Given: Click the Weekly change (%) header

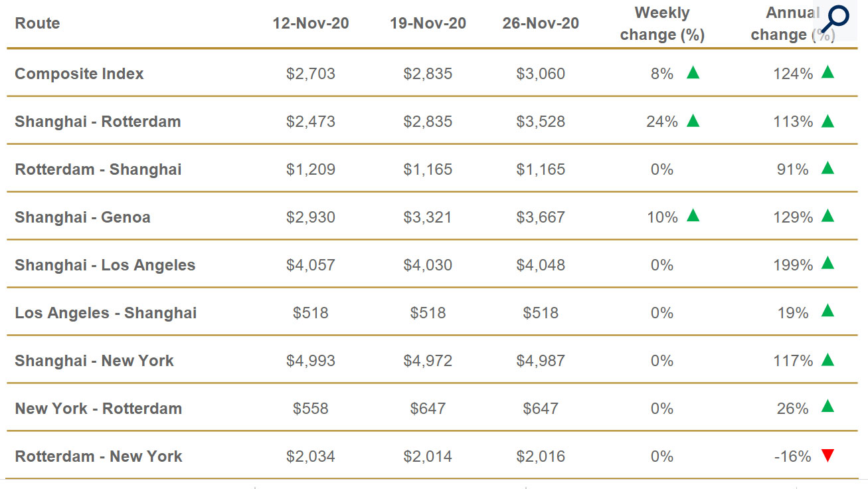Looking at the screenshot, I should (x=662, y=23).
